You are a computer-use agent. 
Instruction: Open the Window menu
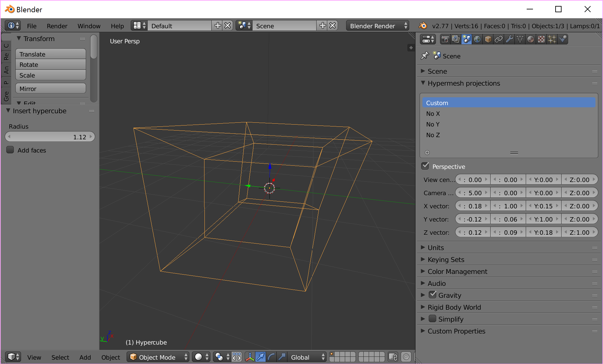point(89,26)
